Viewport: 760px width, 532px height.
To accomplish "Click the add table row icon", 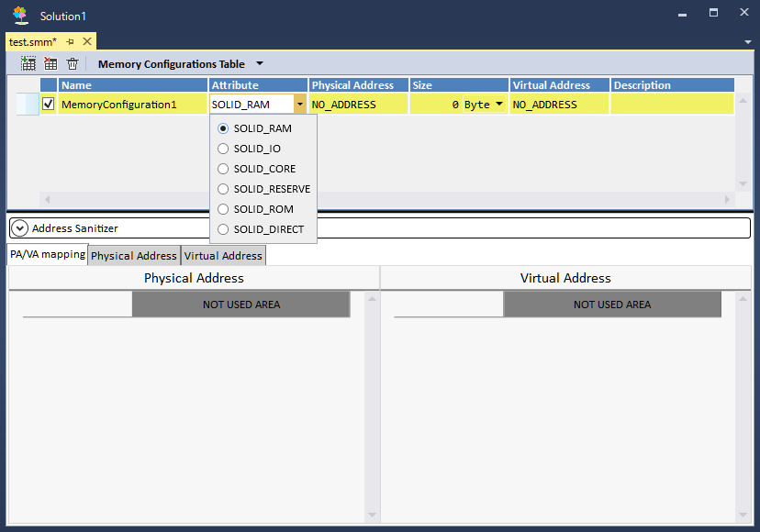I will (28, 64).
